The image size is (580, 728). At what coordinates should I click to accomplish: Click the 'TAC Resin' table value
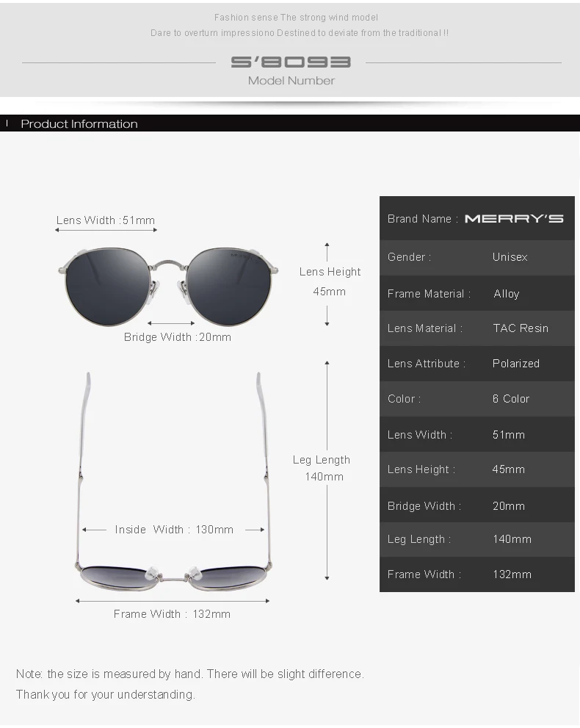[521, 328]
